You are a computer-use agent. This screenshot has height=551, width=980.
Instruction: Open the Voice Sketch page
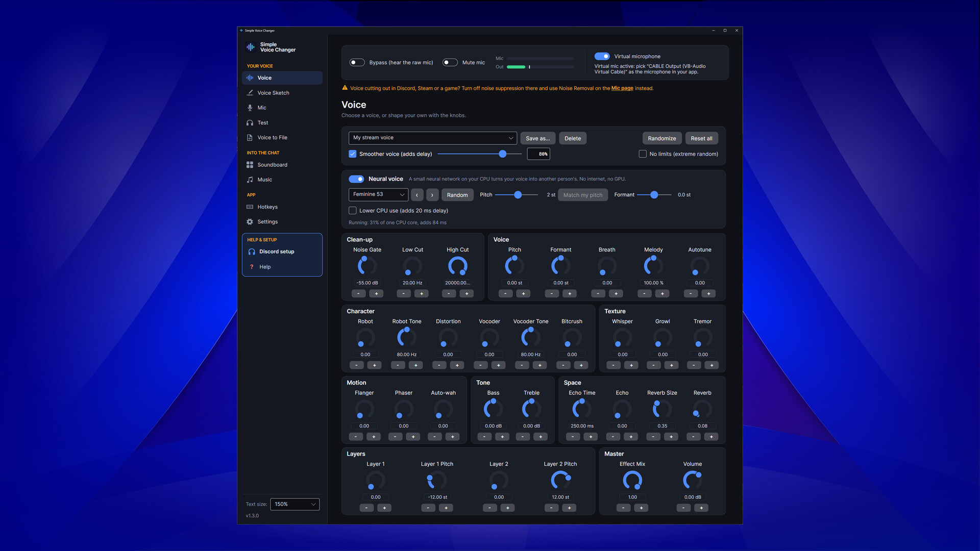click(282, 93)
